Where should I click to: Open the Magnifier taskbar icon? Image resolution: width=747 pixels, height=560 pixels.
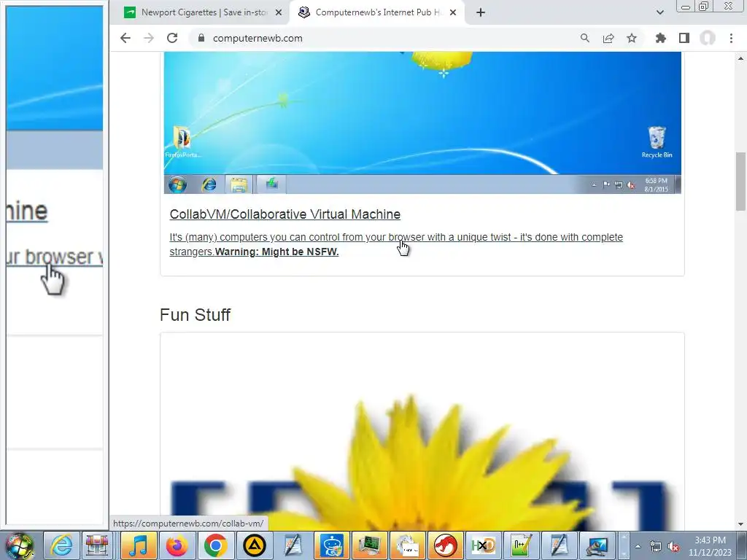coord(597,545)
